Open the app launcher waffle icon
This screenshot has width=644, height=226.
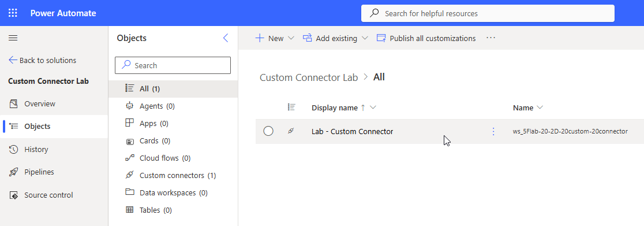[x=13, y=13]
